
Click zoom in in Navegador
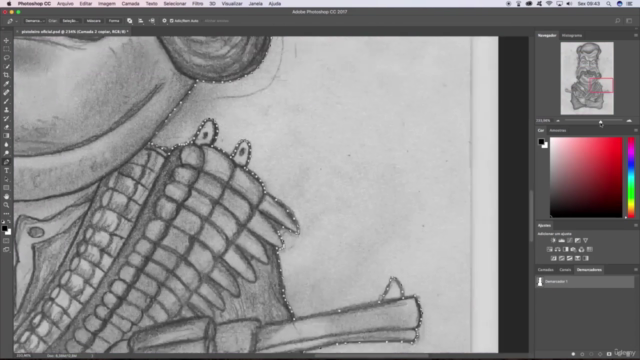tap(629, 121)
